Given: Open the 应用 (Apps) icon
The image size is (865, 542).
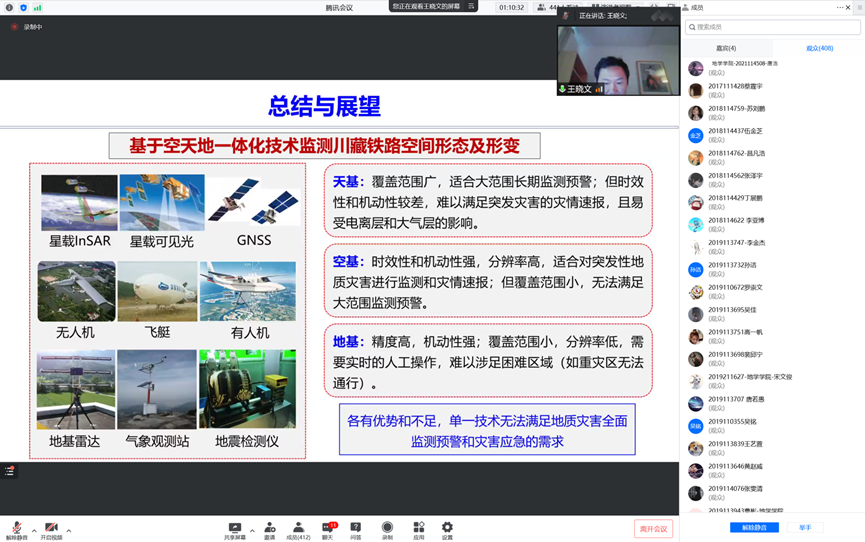Looking at the screenshot, I should click(418, 529).
